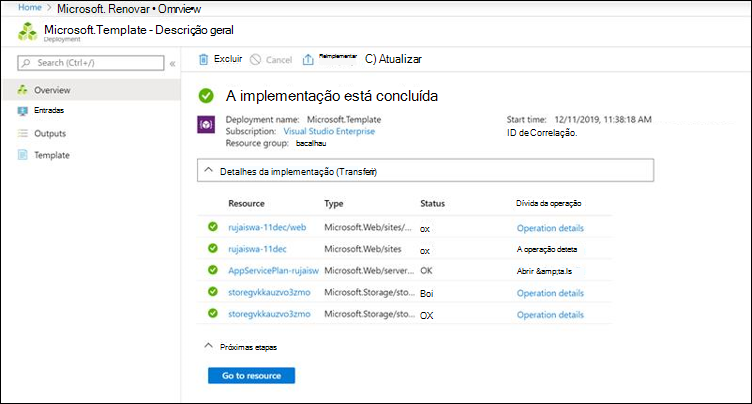Image resolution: width=752 pixels, height=404 pixels.
Task: Click status check icon for AppServicePlan-rujaisw
Action: click(213, 270)
